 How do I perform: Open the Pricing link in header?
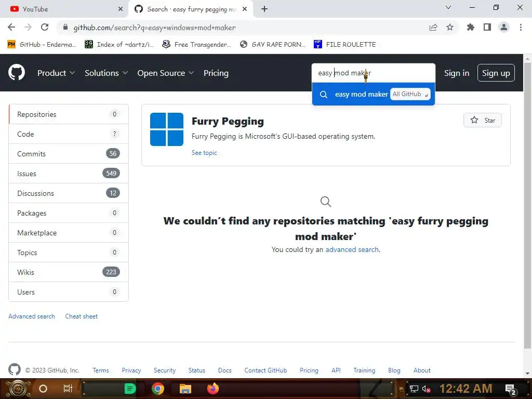(x=216, y=73)
